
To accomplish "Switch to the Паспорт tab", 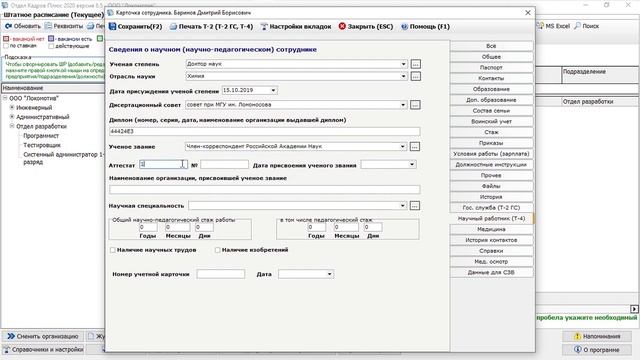I will [x=491, y=67].
